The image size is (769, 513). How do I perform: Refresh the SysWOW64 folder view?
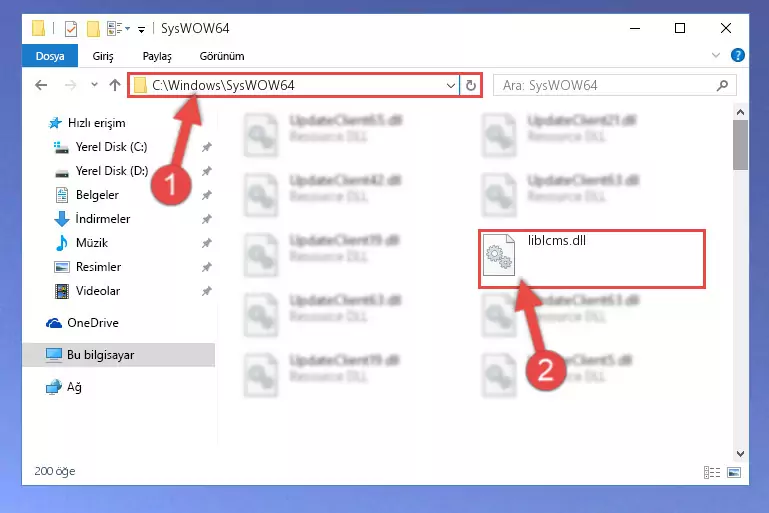[x=471, y=85]
